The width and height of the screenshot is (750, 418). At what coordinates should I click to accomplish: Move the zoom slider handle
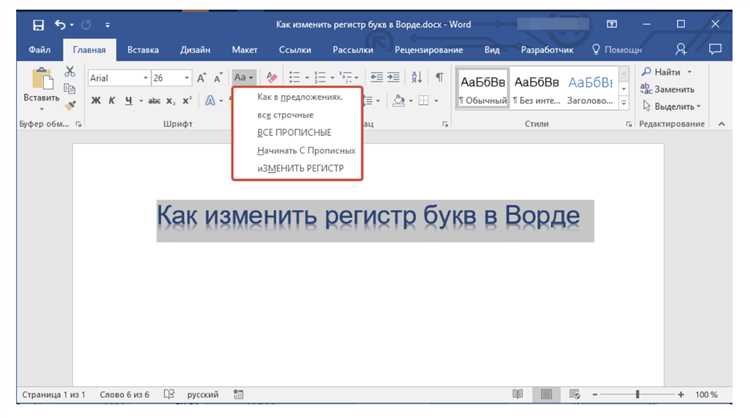(x=638, y=395)
